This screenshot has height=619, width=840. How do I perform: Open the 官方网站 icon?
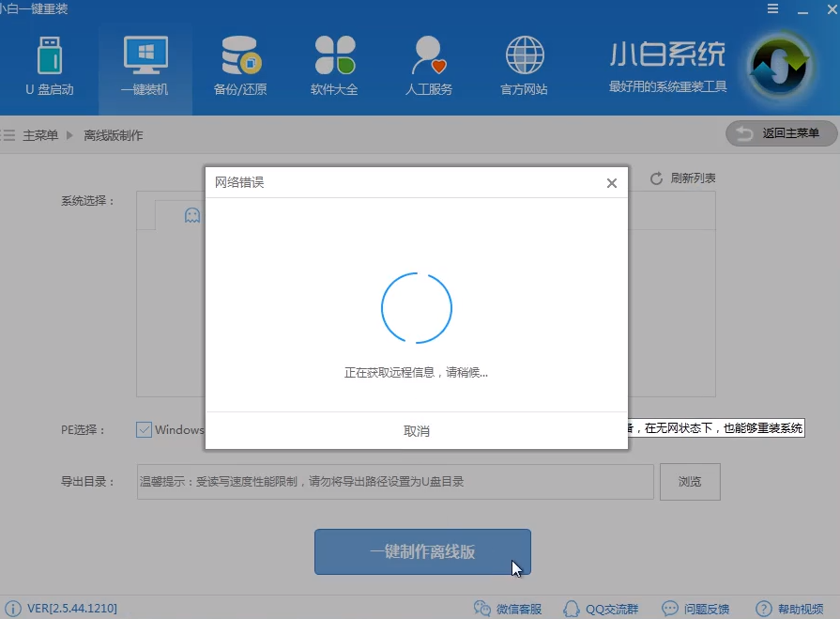coord(524,66)
